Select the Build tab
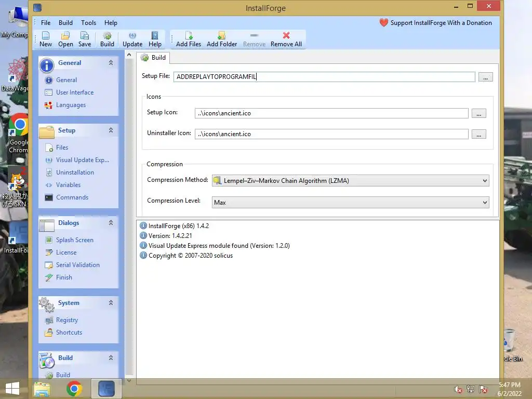This screenshot has width=532, height=399. click(x=153, y=58)
